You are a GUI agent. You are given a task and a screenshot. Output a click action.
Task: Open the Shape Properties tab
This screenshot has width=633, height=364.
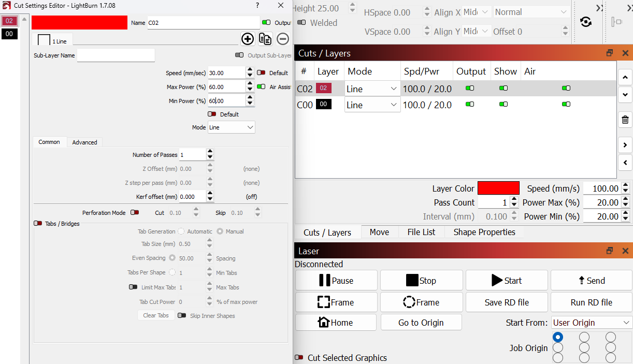tap(484, 232)
